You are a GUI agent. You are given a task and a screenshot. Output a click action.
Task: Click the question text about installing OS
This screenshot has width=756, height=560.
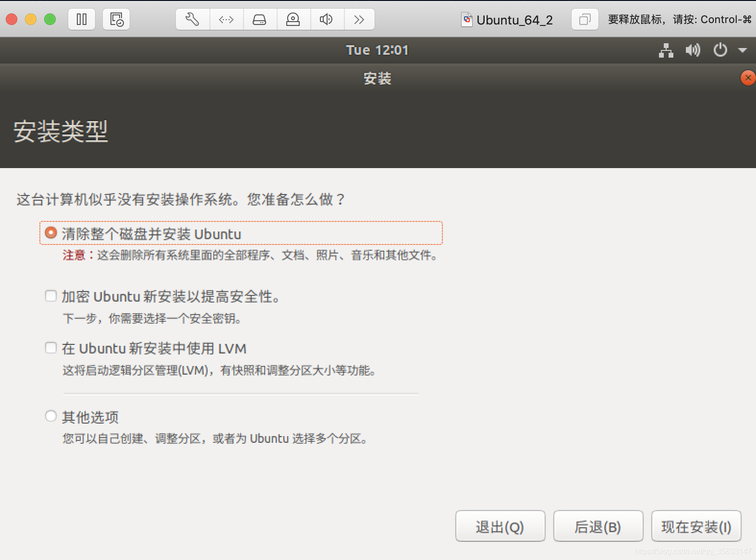coord(181,199)
